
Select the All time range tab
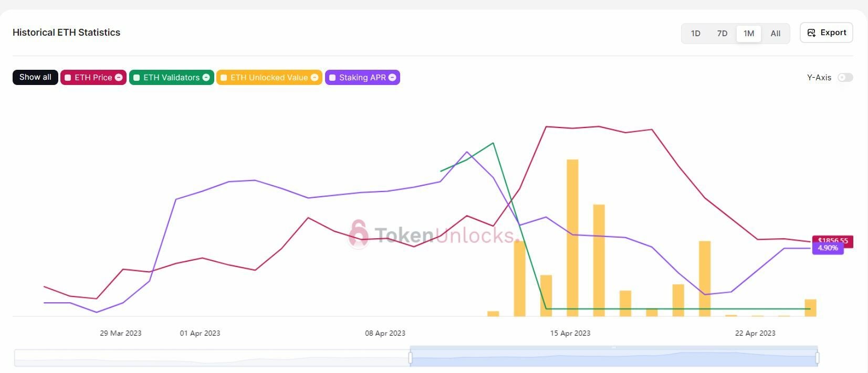click(776, 34)
